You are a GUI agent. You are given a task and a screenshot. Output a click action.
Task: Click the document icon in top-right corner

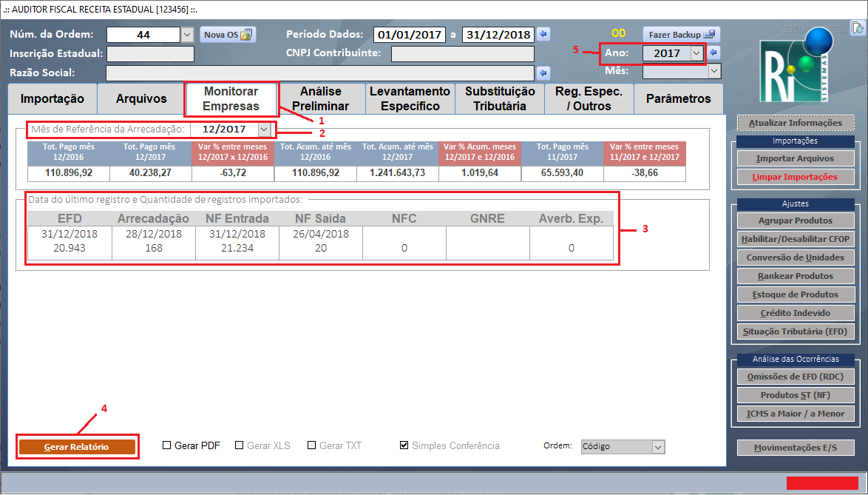pyautogui.click(x=857, y=28)
